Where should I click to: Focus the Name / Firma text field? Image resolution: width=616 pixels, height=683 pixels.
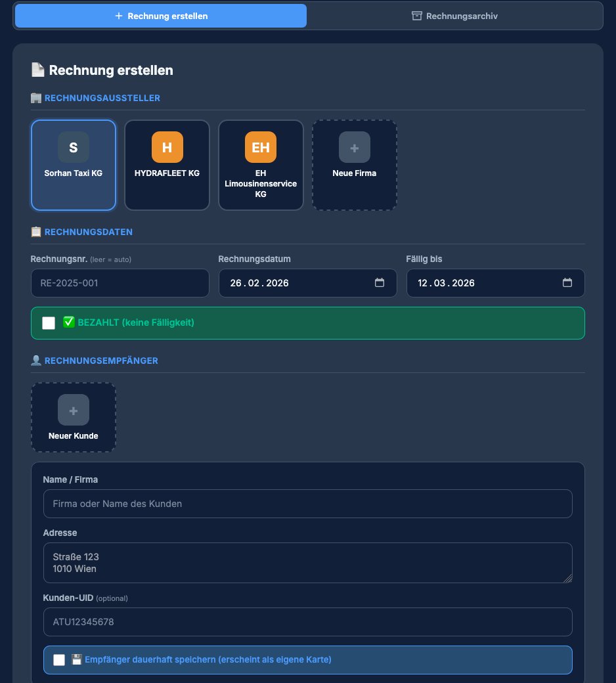point(307,504)
